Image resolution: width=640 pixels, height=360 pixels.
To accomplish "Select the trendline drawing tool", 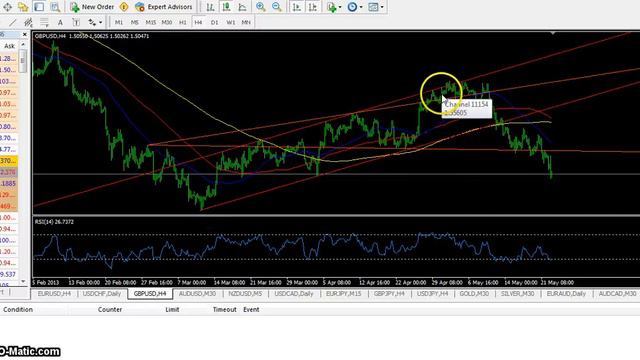I will coord(13,22).
